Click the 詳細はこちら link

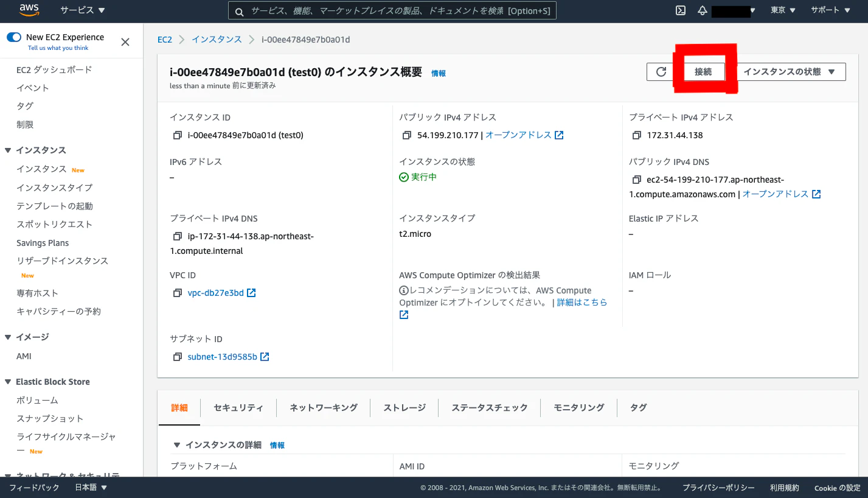pos(582,303)
